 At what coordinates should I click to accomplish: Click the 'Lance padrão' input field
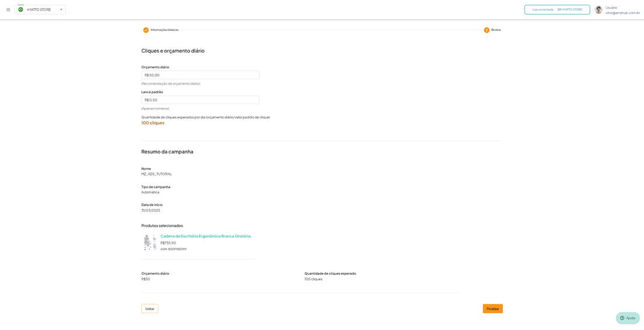[200, 100]
